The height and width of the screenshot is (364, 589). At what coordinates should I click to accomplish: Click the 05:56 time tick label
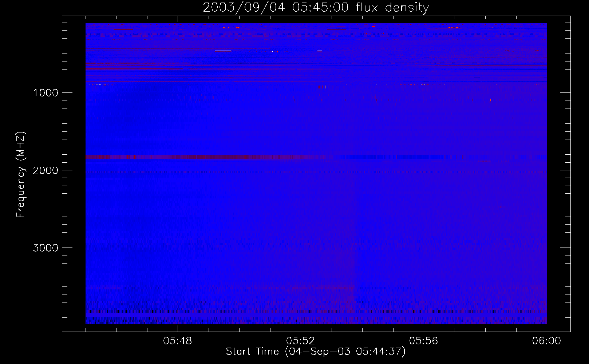[x=424, y=341]
